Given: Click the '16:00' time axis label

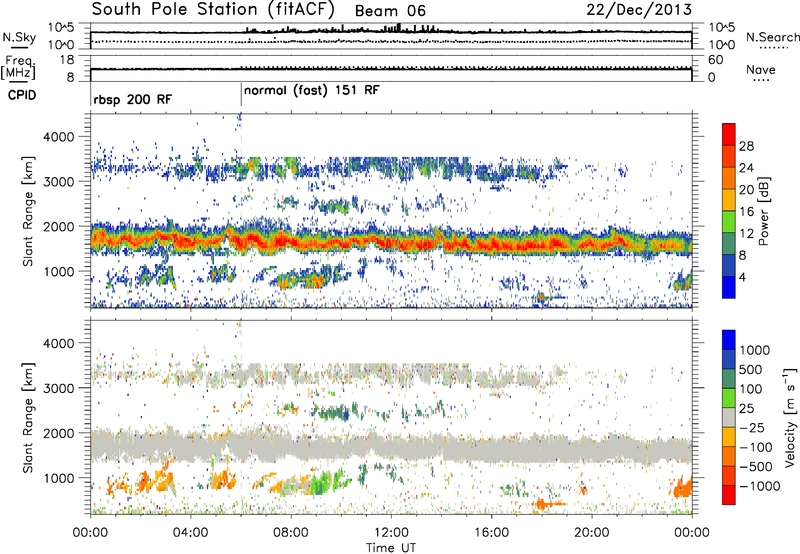Looking at the screenshot, I should [491, 533].
